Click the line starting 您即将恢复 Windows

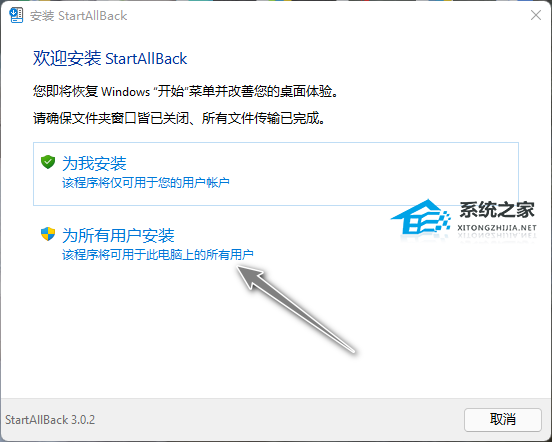point(186,92)
